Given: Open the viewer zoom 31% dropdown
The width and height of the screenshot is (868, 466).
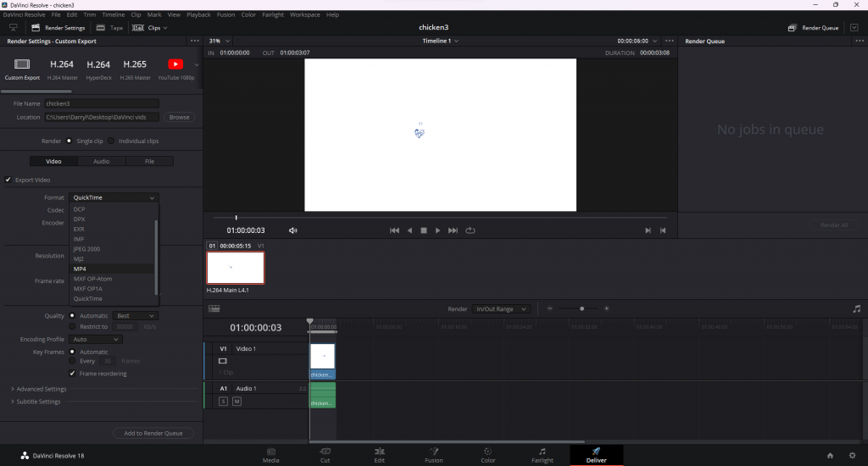Looking at the screenshot, I should [x=220, y=41].
